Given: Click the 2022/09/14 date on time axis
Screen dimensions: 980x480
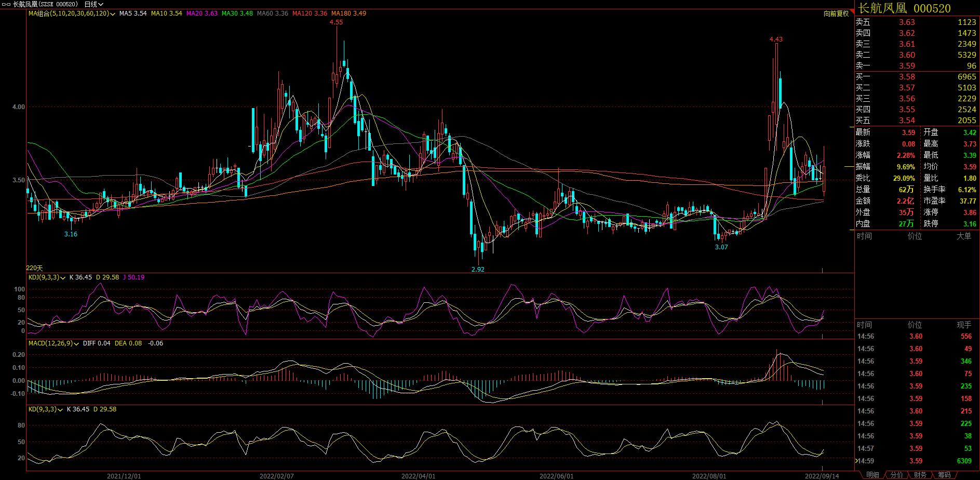Looking at the screenshot, I should pyautogui.click(x=822, y=475).
